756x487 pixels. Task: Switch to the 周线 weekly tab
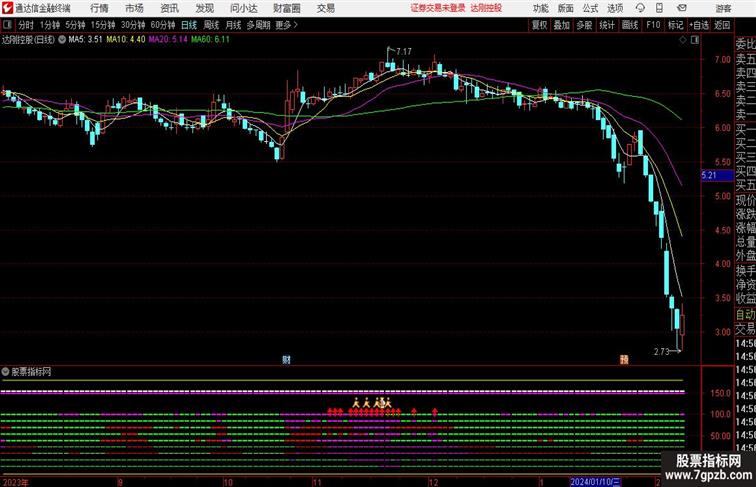pyautogui.click(x=211, y=25)
